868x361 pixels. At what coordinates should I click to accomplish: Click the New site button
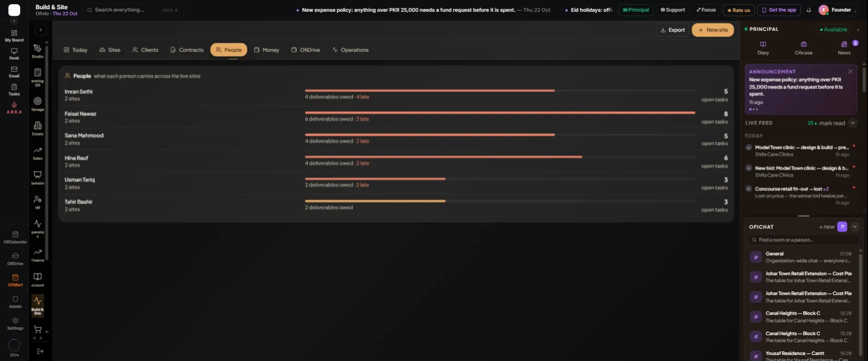pos(713,30)
